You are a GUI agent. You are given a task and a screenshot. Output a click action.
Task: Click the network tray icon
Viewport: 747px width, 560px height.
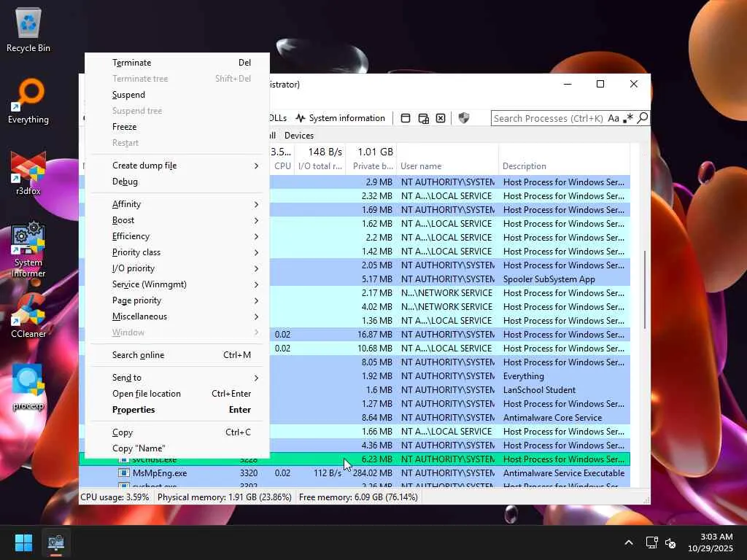651,542
